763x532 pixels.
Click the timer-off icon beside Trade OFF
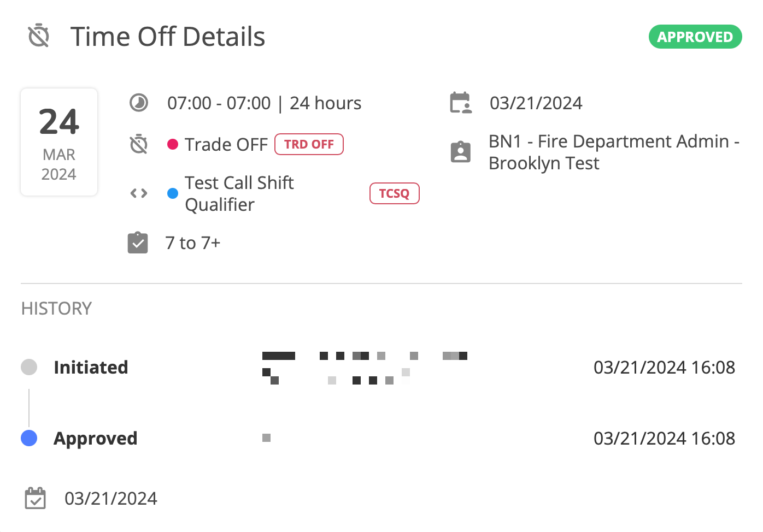point(139,144)
